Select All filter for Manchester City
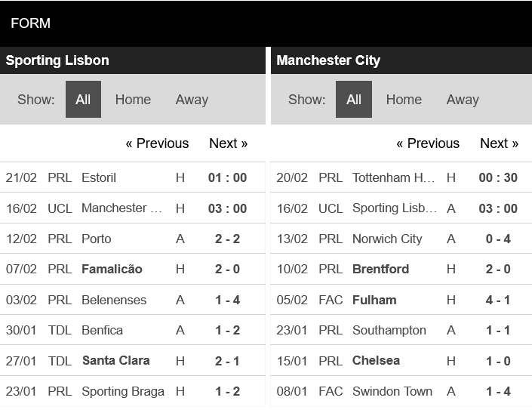 click(354, 100)
